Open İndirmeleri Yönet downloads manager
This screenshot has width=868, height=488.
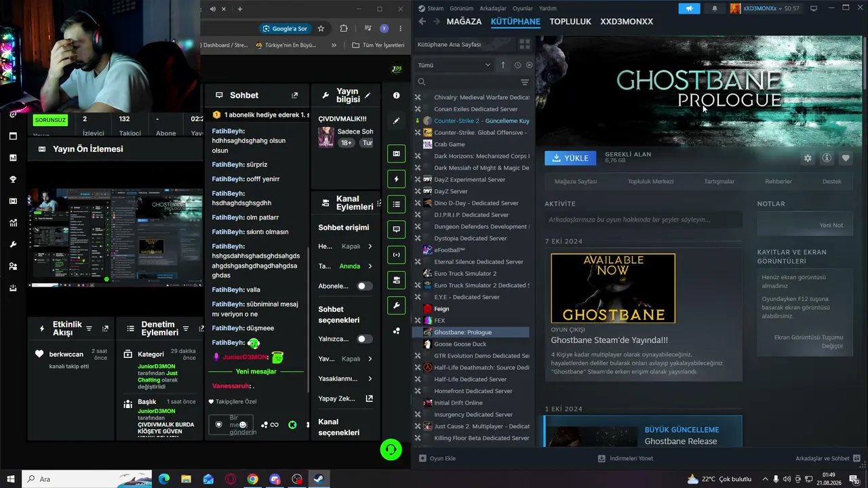coord(625,459)
